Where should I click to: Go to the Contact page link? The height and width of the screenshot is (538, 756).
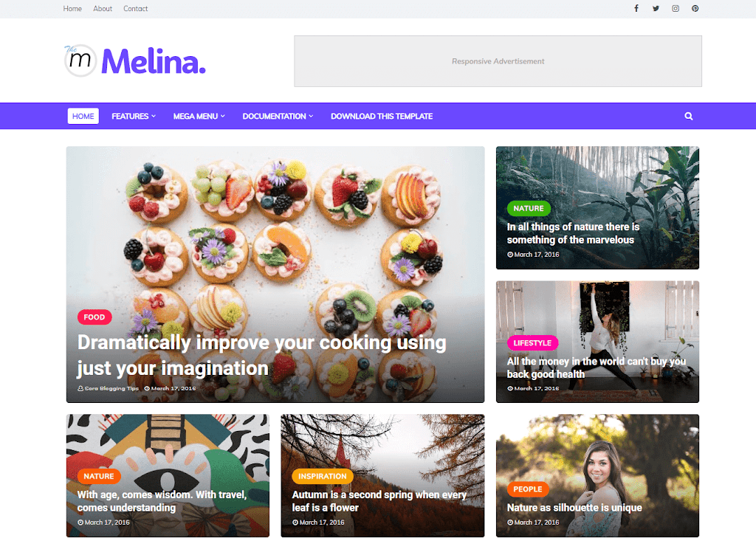pyautogui.click(x=136, y=9)
